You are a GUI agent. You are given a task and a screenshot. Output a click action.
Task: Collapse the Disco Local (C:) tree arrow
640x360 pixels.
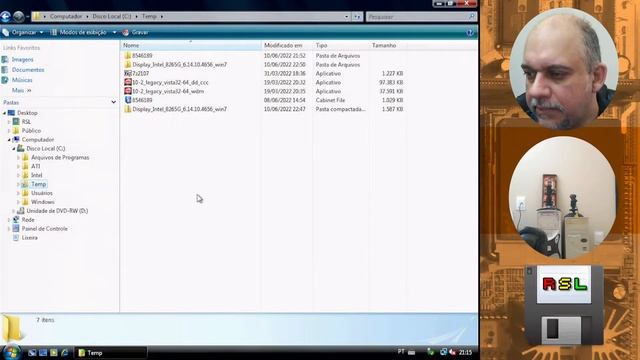coord(13,149)
